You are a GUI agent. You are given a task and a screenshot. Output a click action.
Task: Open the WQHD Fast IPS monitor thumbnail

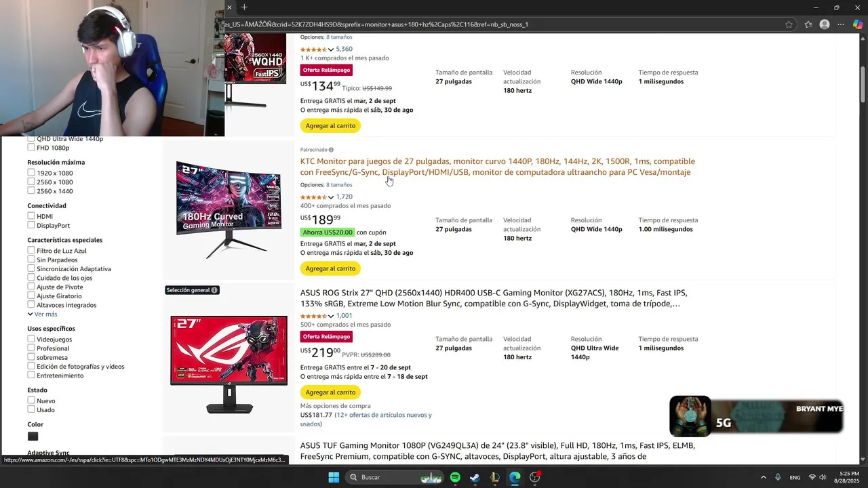255,71
